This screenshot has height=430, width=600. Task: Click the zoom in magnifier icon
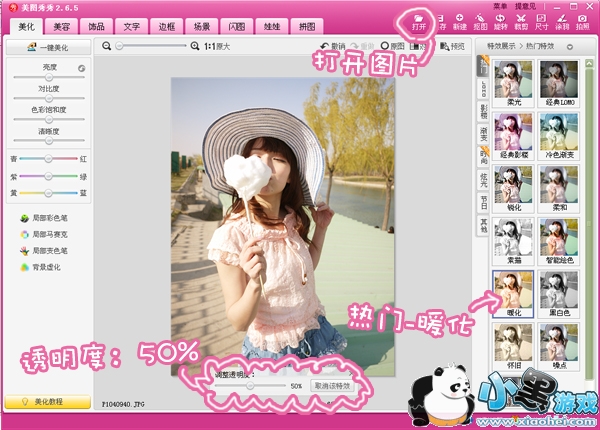pyautogui.click(x=195, y=46)
